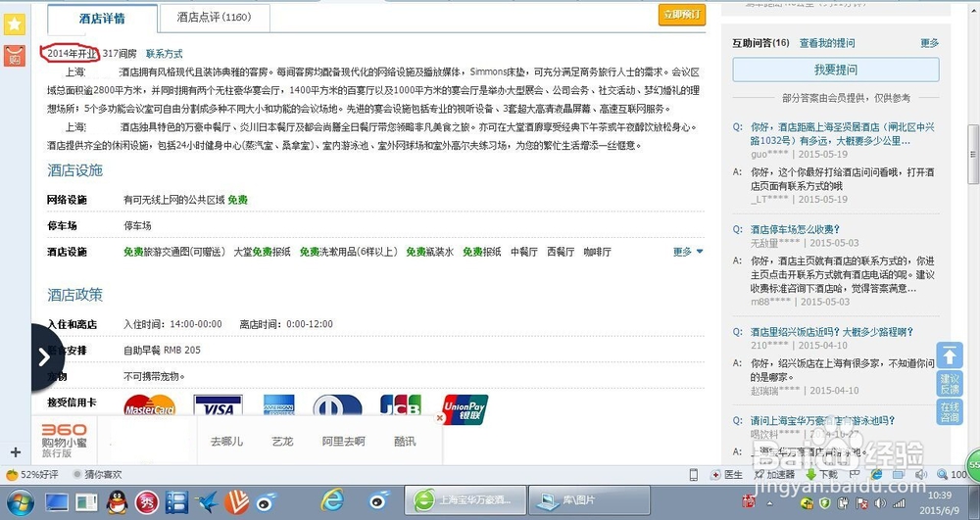980x520 pixels.
Task: Click the 我要提问 ask question button
Action: (x=836, y=70)
